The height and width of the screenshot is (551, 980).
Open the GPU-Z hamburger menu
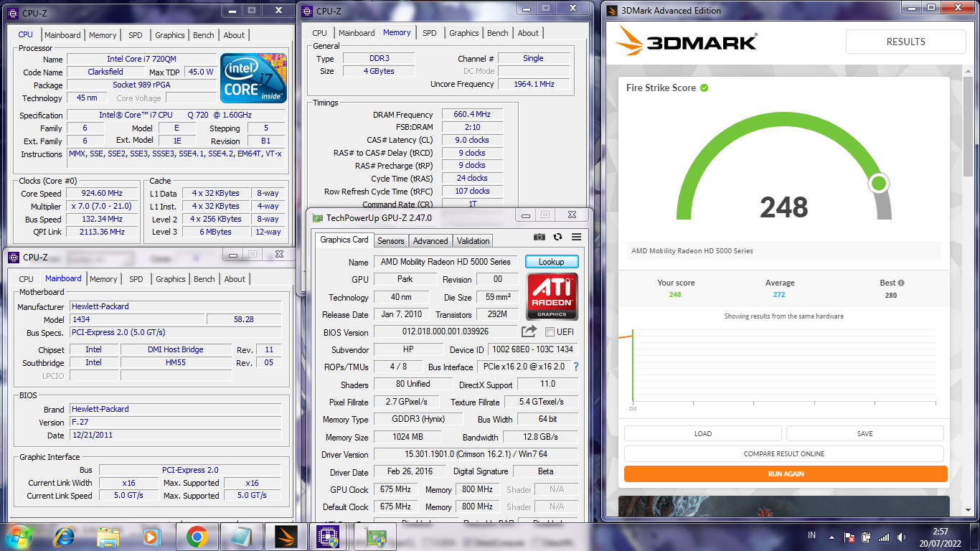tap(576, 237)
